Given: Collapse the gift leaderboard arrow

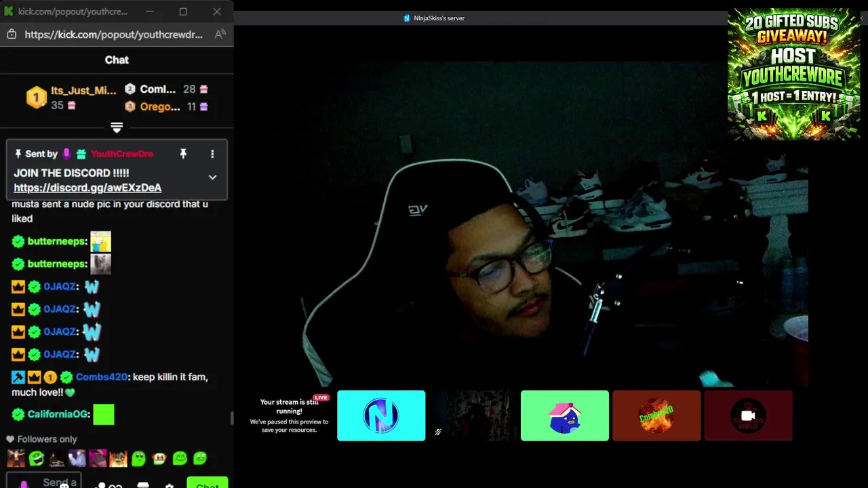Looking at the screenshot, I should tap(117, 127).
